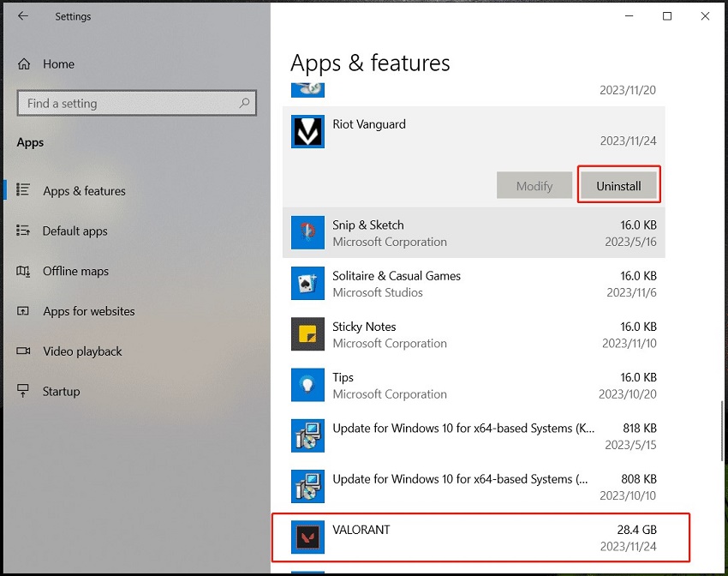Open Offline maps settings
This screenshot has width=728, height=576.
tap(75, 272)
